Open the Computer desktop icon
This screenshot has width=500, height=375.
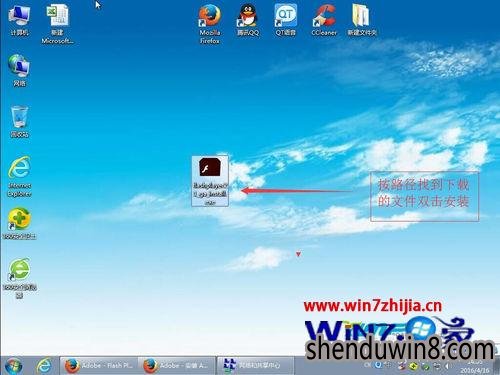coord(20,21)
